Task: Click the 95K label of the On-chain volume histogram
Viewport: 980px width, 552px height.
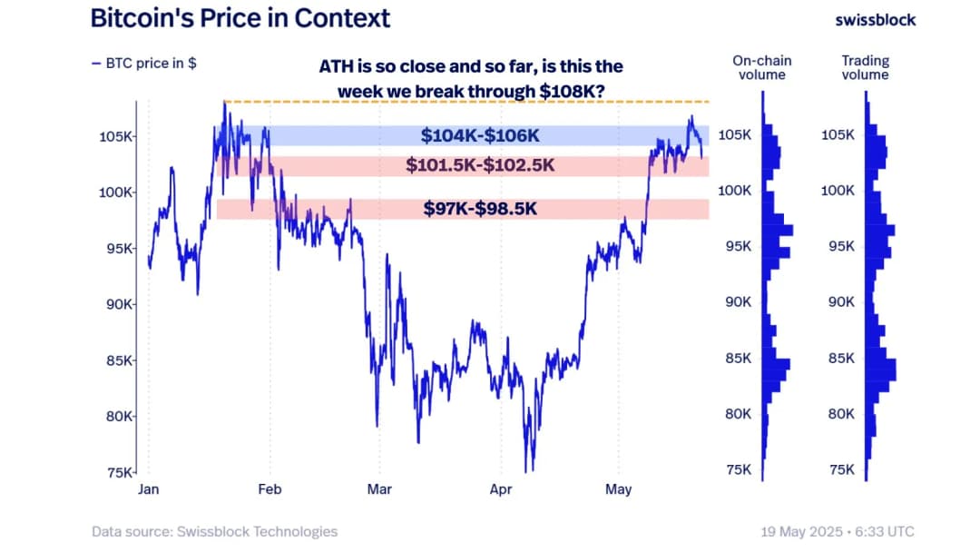Action: pos(736,247)
